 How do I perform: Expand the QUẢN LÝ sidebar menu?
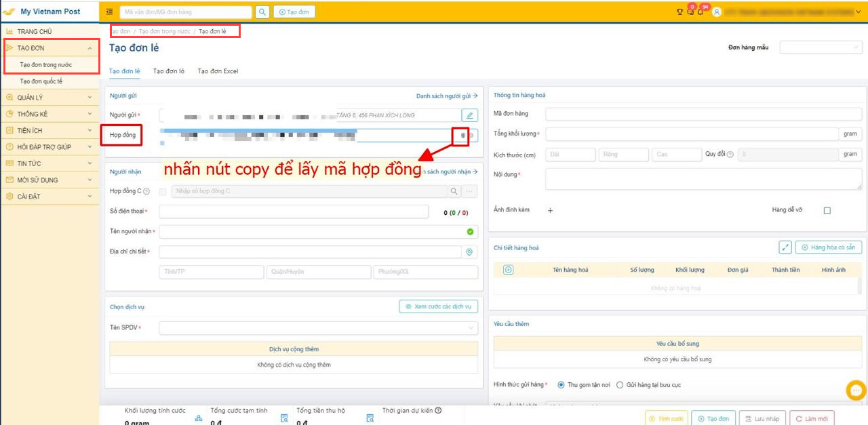[50, 98]
